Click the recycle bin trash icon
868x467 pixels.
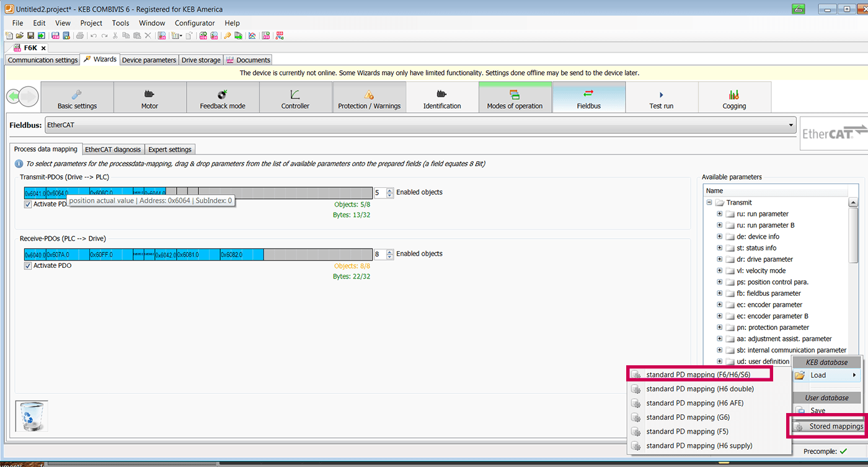[31, 416]
